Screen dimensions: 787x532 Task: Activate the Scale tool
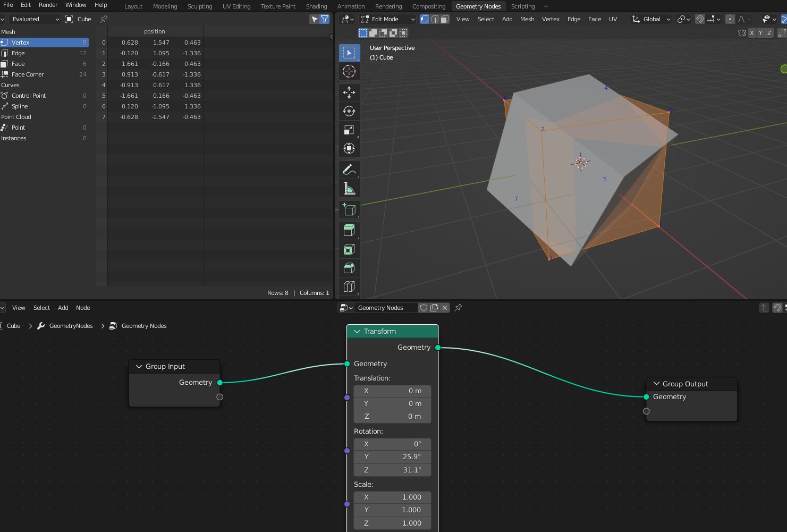tap(349, 130)
